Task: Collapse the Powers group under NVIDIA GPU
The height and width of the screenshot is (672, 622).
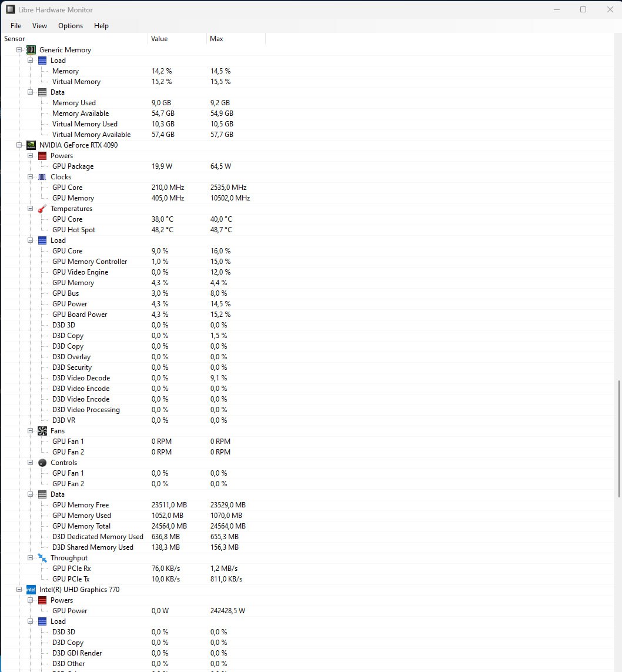Action: 30,156
